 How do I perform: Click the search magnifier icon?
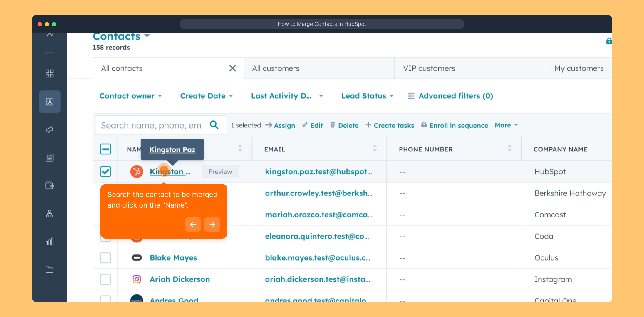pos(214,125)
